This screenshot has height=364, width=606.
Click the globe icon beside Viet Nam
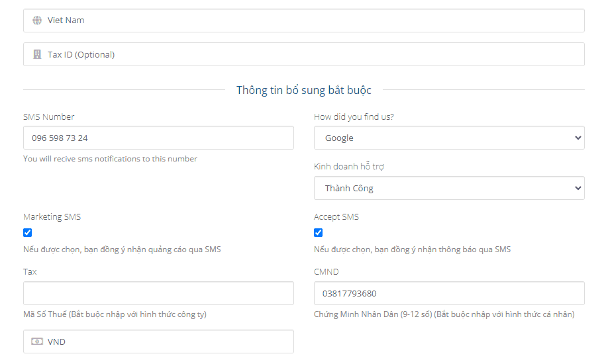37,21
